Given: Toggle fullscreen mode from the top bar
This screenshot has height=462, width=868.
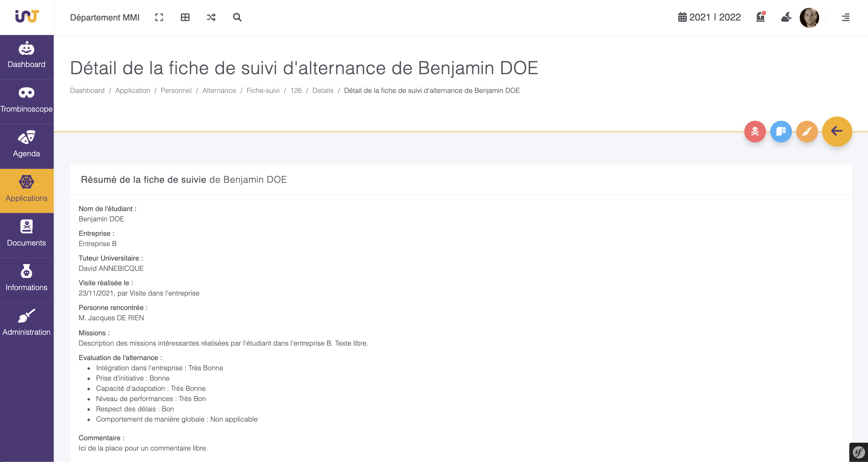Looking at the screenshot, I should pyautogui.click(x=159, y=17).
